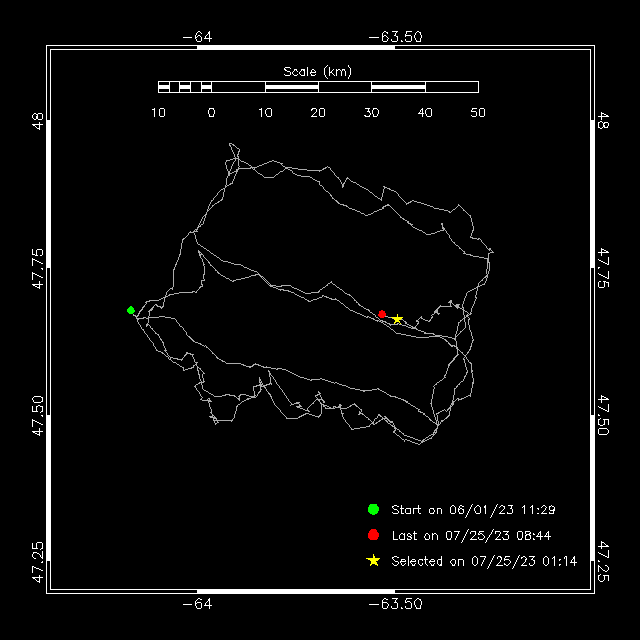Click the 'Scale (km)' title
This screenshot has width=640, height=640.
[x=318, y=72]
